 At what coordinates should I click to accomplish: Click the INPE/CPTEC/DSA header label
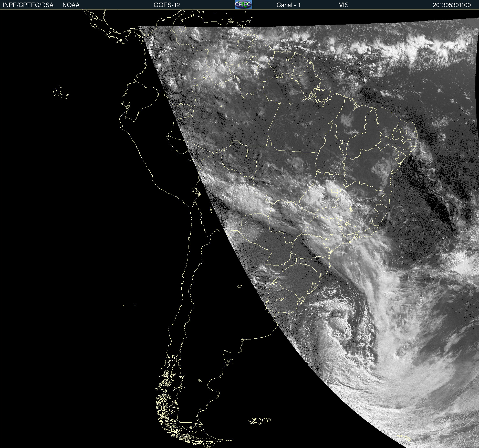[x=28, y=5]
